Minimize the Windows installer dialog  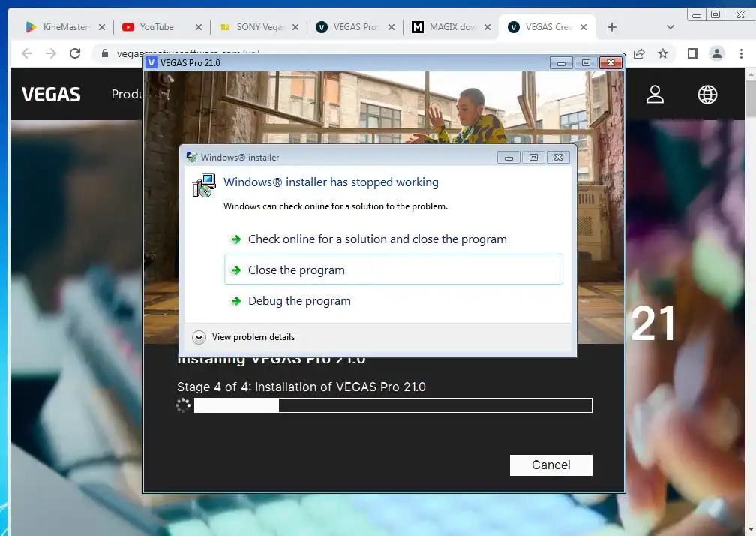pos(508,158)
